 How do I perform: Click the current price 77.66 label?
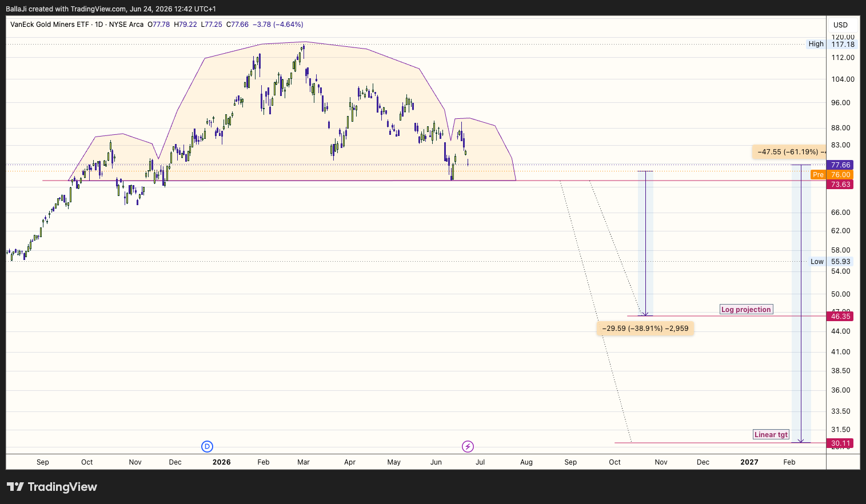coord(840,165)
